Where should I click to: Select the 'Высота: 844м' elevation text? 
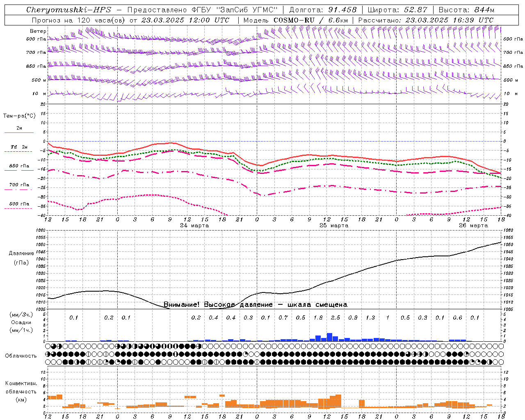pos(466,10)
